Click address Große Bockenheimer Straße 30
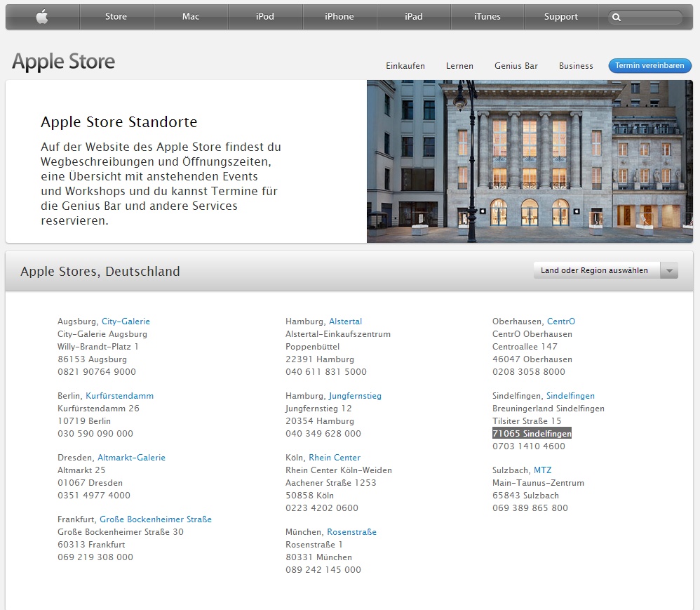700x610 pixels. click(x=121, y=532)
